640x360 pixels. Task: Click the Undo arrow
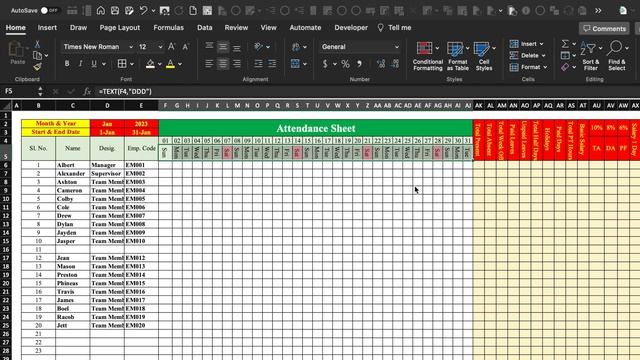pyautogui.click(x=143, y=11)
